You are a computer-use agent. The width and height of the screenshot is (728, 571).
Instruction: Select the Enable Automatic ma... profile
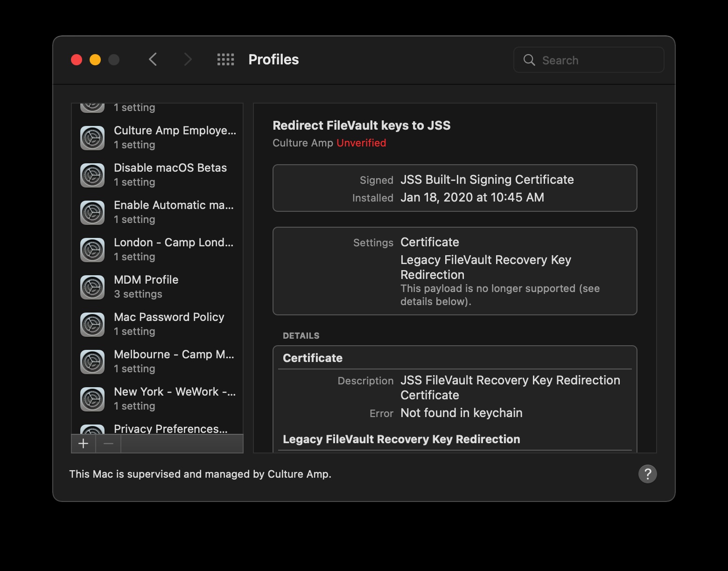157,212
